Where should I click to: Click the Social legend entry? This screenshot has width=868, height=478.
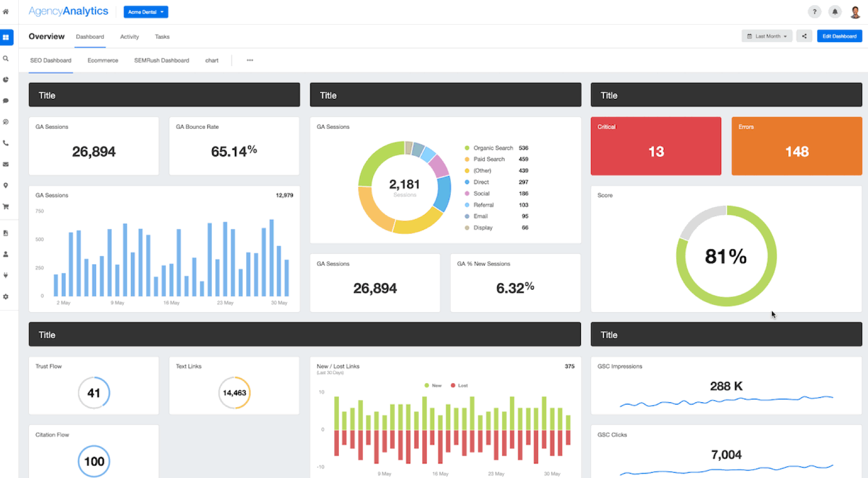497,193
